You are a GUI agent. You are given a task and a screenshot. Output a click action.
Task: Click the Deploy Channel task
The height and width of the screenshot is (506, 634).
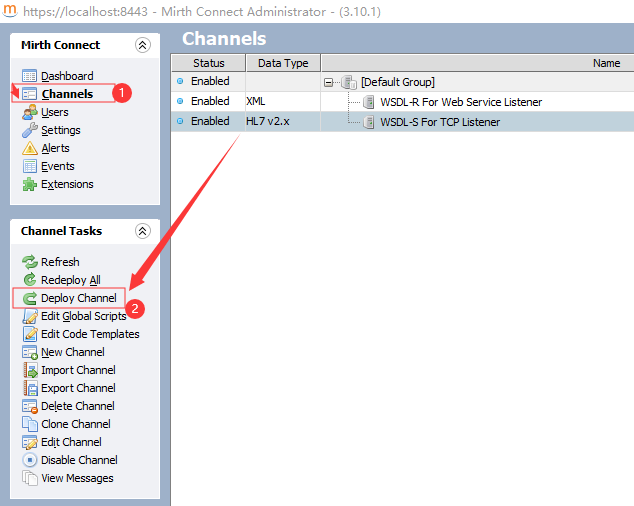[78, 298]
